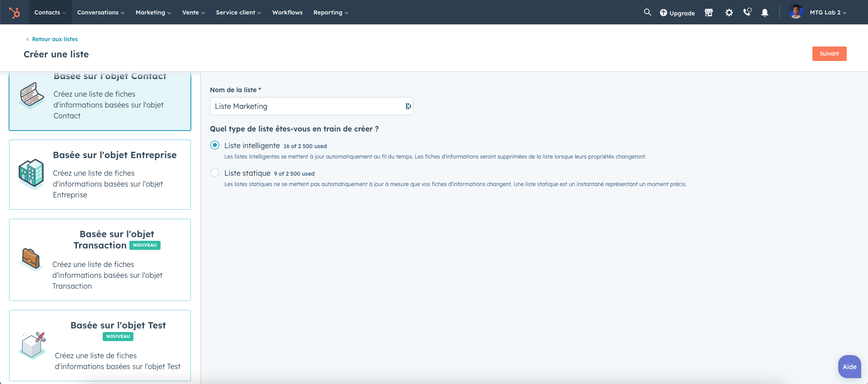
Task: Expand the Conversations menu
Action: pos(100,12)
